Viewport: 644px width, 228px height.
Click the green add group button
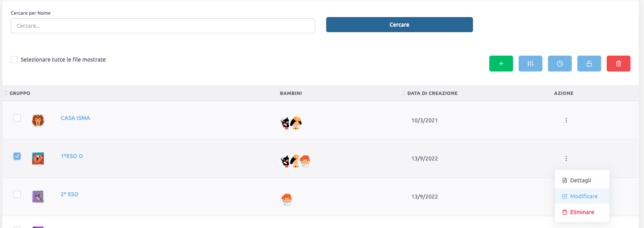tap(501, 64)
